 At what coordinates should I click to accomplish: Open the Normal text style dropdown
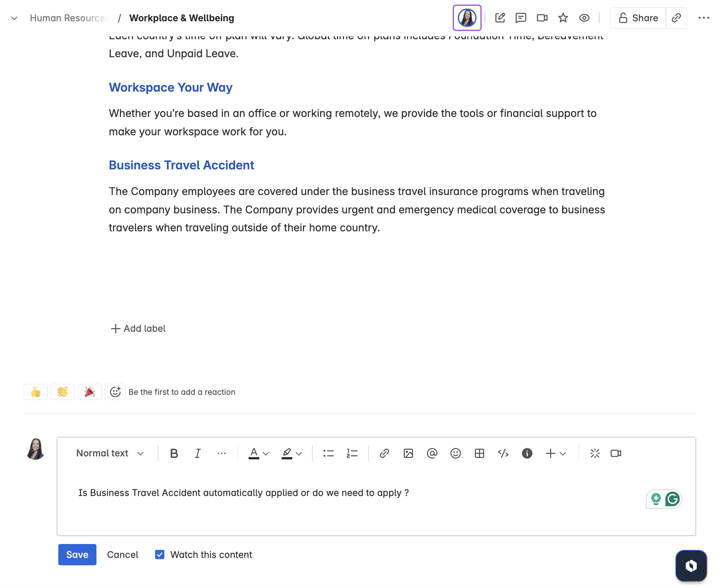(x=110, y=453)
